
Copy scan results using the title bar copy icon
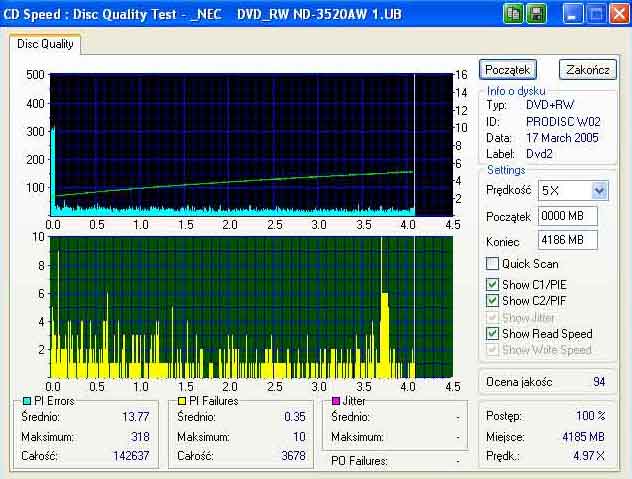tap(513, 14)
